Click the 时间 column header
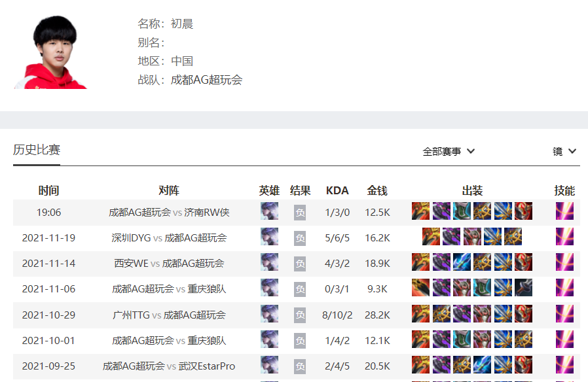Viewport: 588px width, 382px height. 48,190
